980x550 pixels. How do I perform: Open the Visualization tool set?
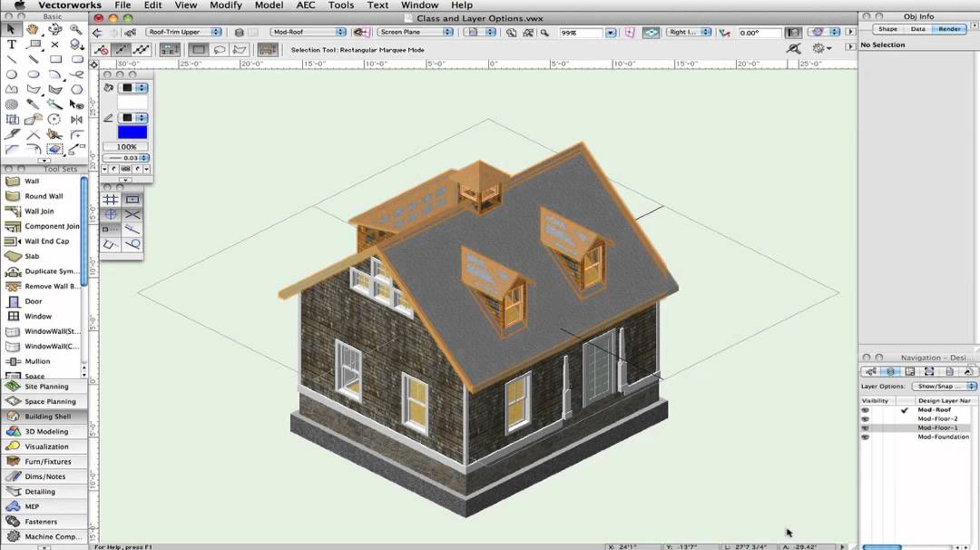click(44, 447)
